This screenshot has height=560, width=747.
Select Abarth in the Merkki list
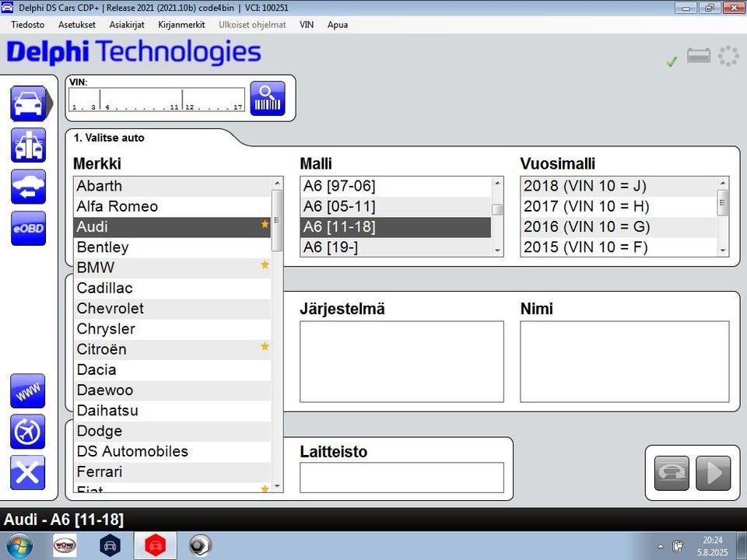click(x=173, y=186)
